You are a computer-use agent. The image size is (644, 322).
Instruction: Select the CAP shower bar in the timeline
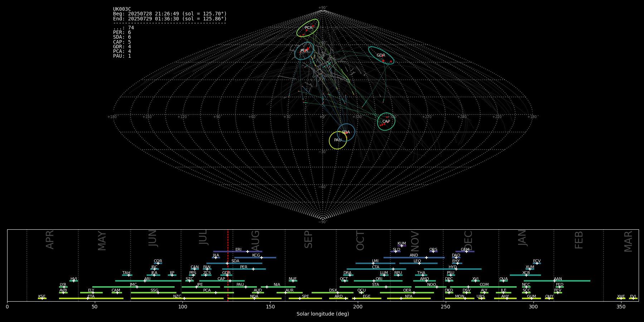tap(222, 281)
